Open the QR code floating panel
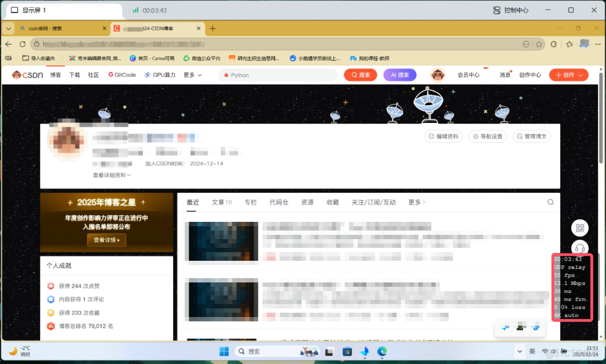The width and height of the screenshot is (606, 364). (579, 227)
